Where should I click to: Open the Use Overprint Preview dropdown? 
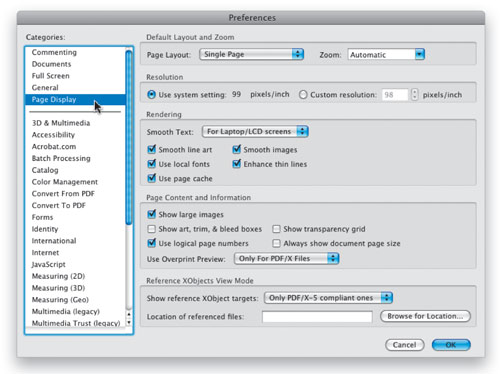coord(287,259)
